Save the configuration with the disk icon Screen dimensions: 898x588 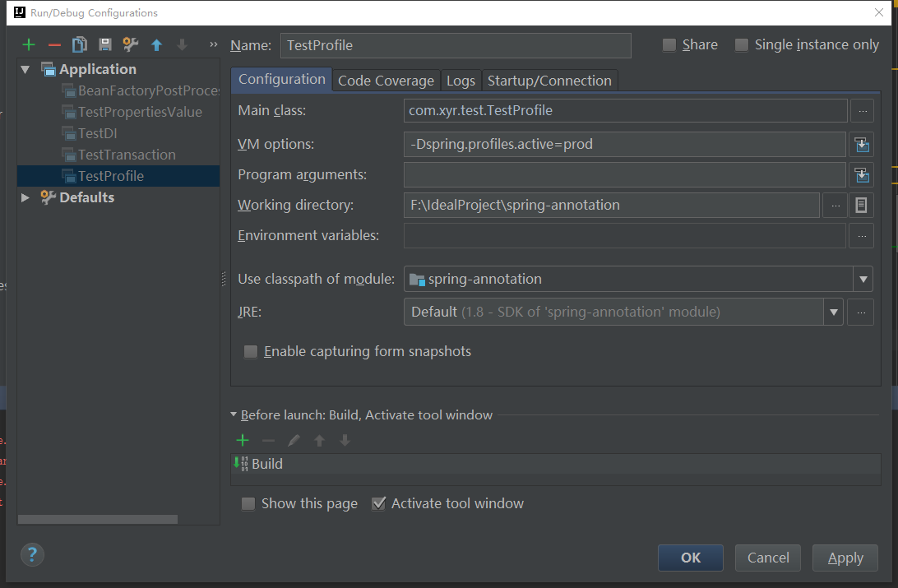pyautogui.click(x=104, y=45)
